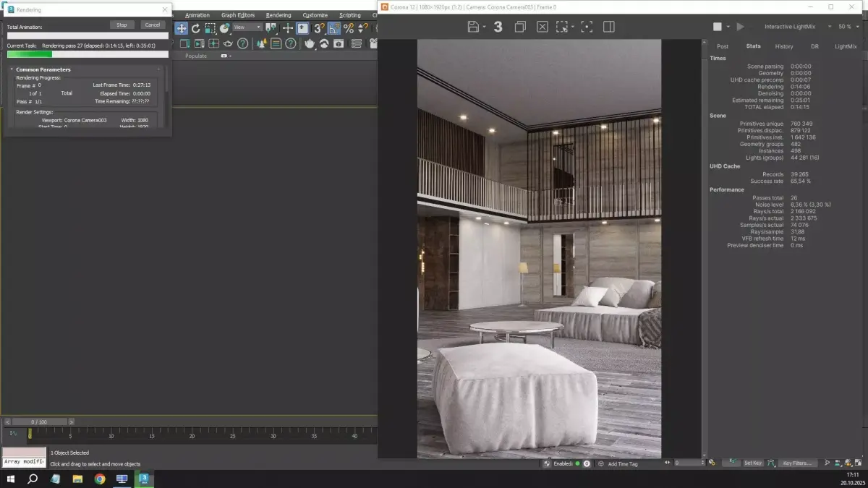Open the list-style toolbar icon after render icons

coord(357,43)
